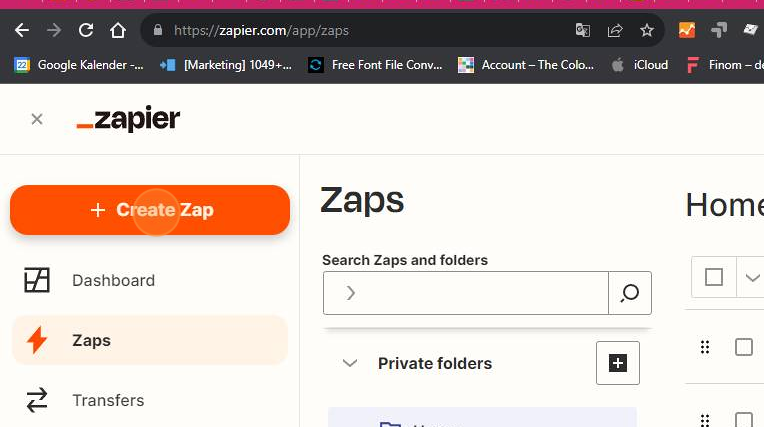Grab the first Zap row drag handle
Image resolution: width=764 pixels, height=427 pixels.
(705, 347)
